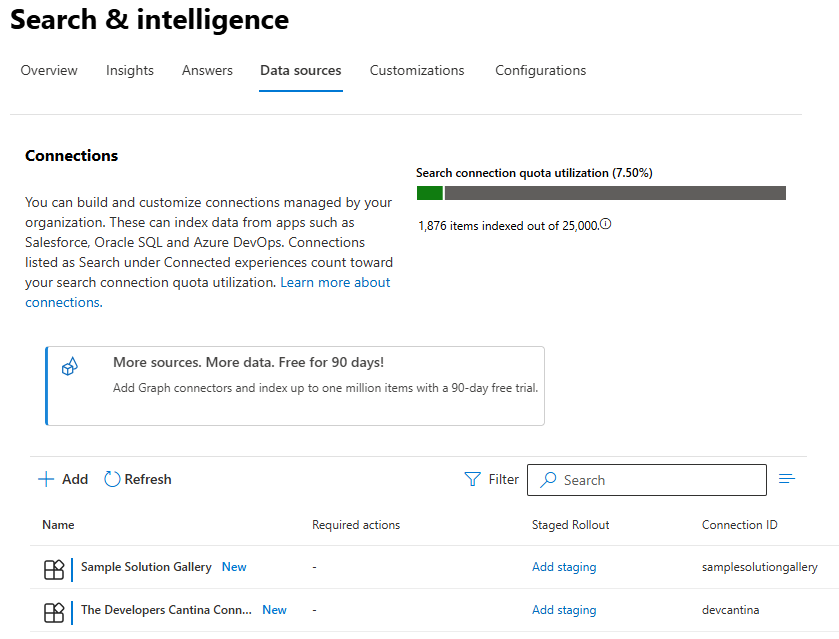Switch to the Insights tab
The image size is (839, 639).
click(129, 71)
